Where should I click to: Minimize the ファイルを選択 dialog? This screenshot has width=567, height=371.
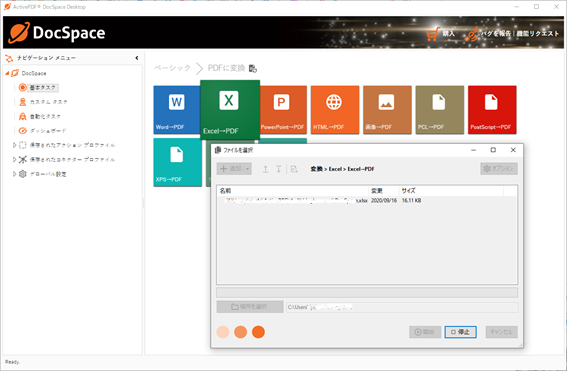(x=473, y=150)
